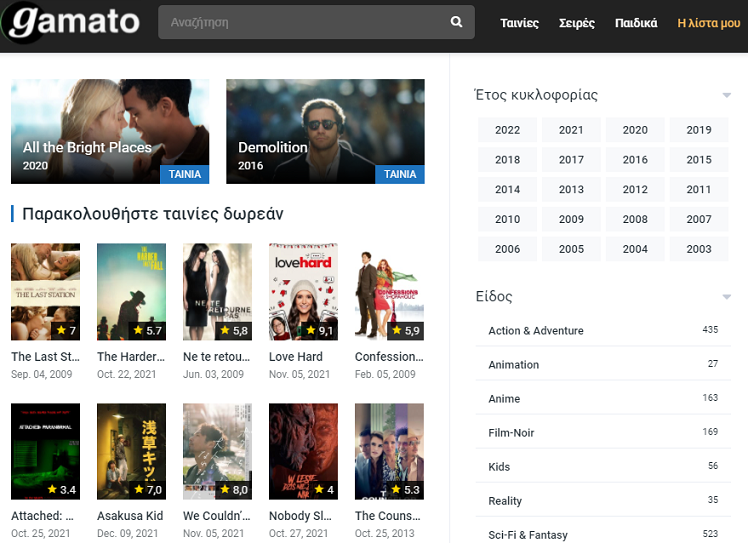748x543 pixels.
Task: Click the gamato site logo
Action: 72,22
